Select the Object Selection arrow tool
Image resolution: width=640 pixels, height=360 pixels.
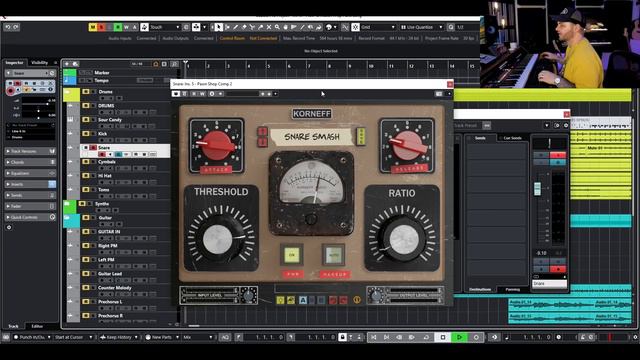(218, 27)
